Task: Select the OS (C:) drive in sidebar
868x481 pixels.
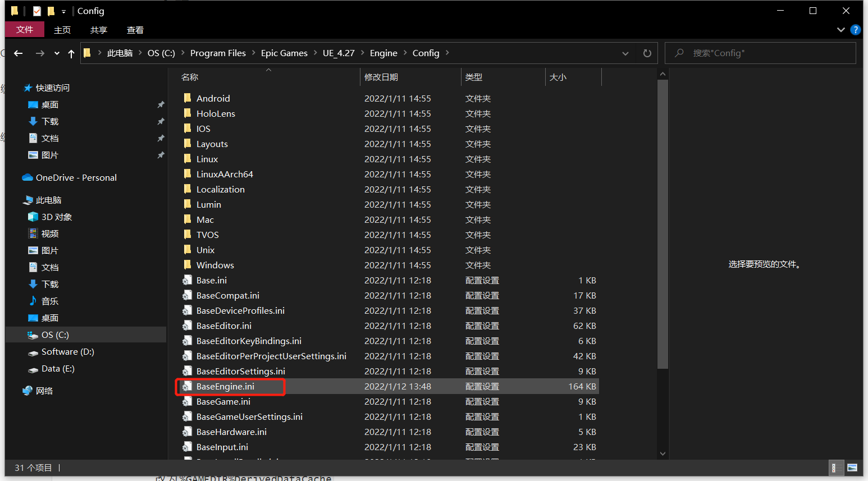Action: (x=55, y=335)
